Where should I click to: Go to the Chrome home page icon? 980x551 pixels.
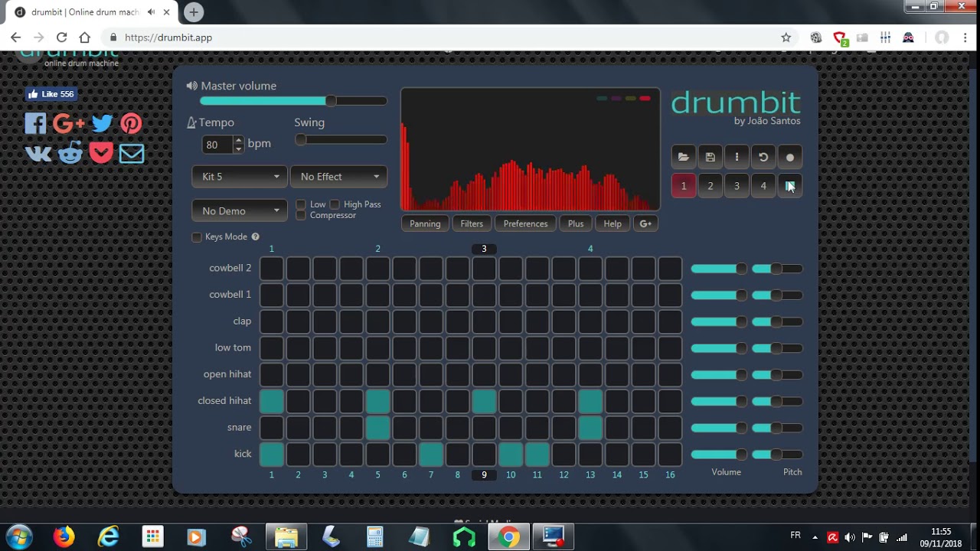click(x=85, y=37)
